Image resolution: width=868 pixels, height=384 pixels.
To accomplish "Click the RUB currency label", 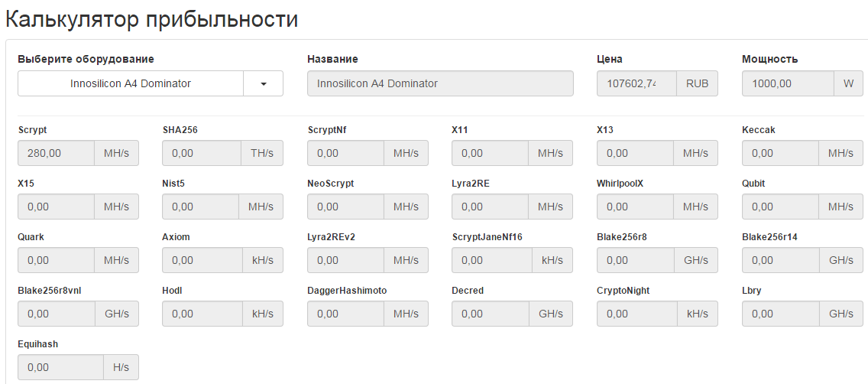I will tap(697, 83).
